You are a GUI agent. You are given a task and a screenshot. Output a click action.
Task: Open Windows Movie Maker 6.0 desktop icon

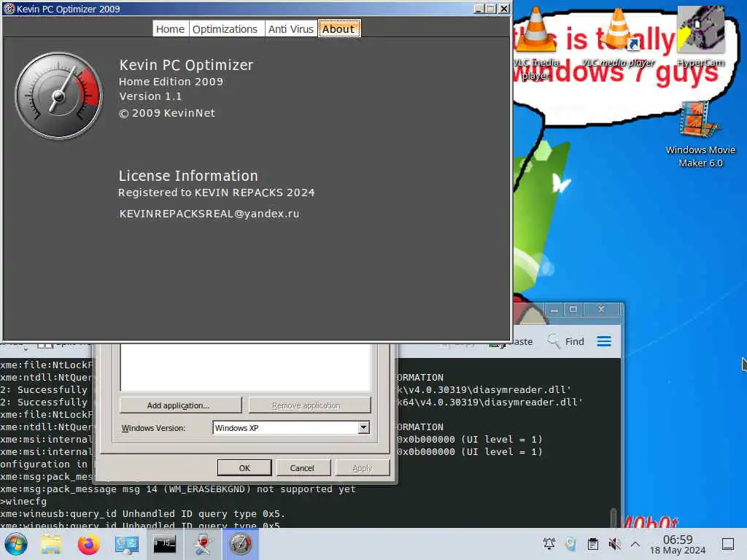(700, 135)
